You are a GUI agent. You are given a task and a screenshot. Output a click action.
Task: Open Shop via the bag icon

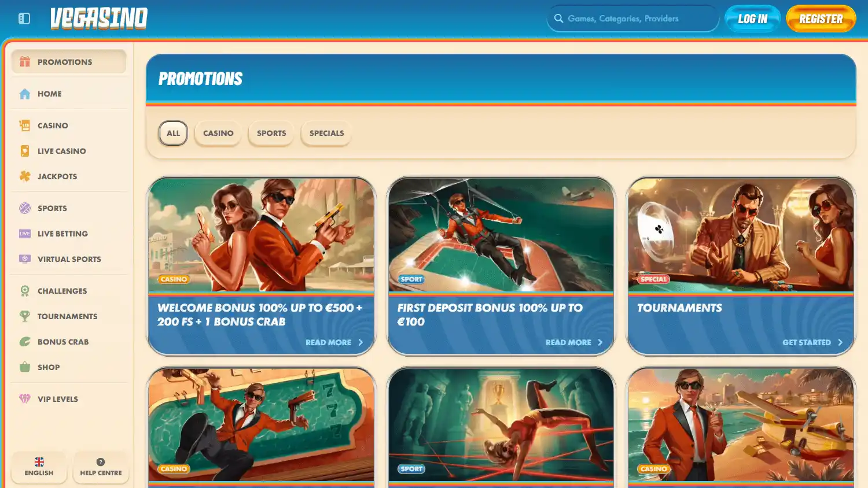tap(25, 367)
